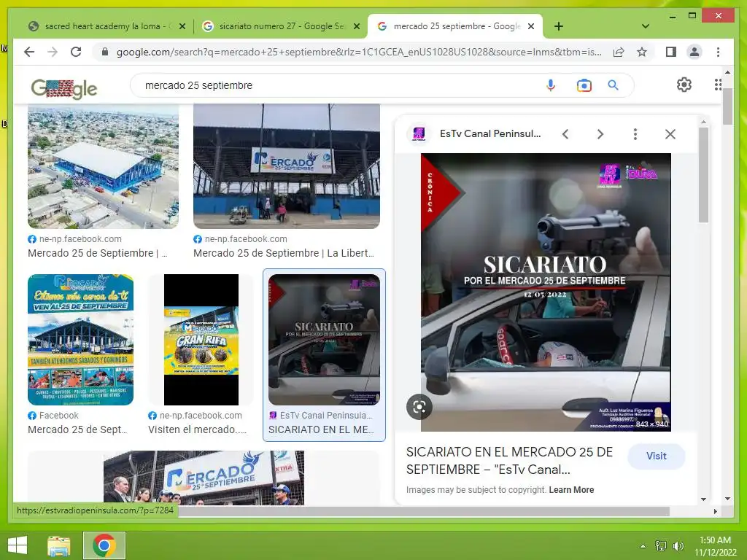Click the large Sicariato preview image
Viewport: 747px width, 560px height.
coord(546,292)
